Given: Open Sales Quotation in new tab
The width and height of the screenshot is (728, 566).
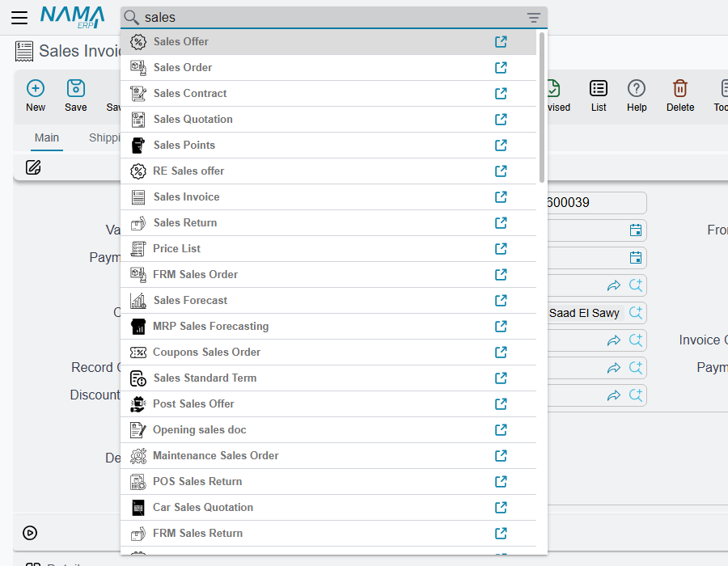Looking at the screenshot, I should point(501,120).
